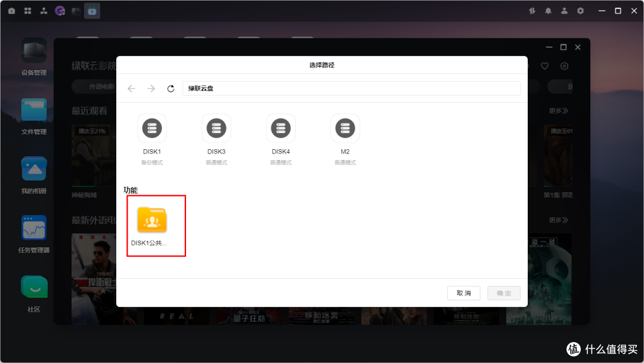Select the active cinema app tab icon
Viewport: 644px width, 363px height.
92,11
